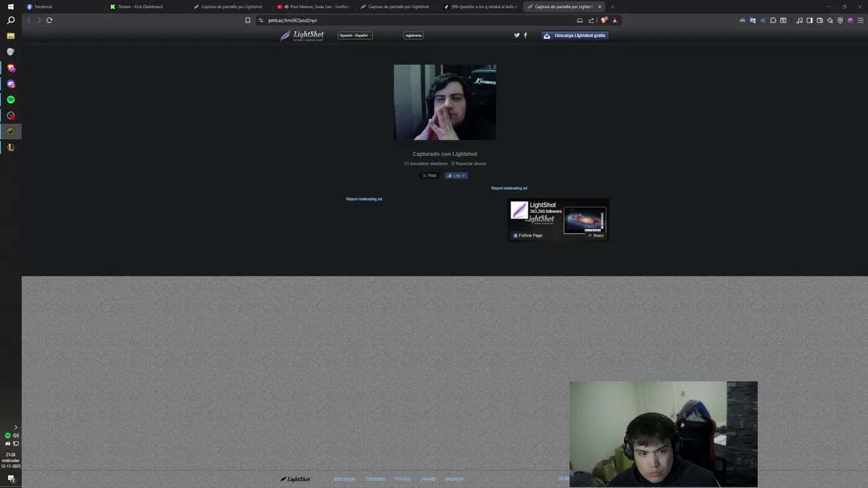Click the prnt.sc address bar URL
Image resolution: width=868 pixels, height=488 pixels.
pos(293,20)
